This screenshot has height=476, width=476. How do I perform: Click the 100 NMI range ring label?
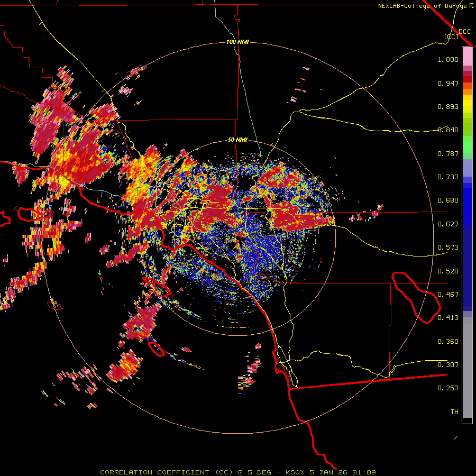pos(237,42)
